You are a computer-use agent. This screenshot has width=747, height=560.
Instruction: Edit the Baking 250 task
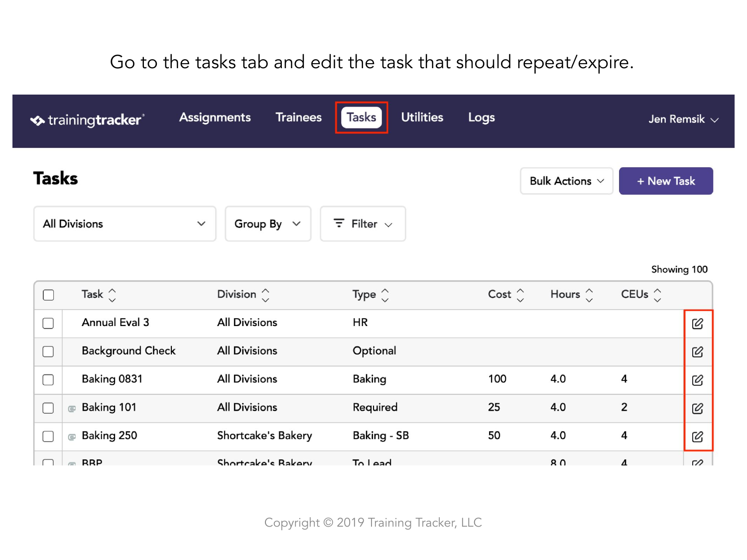697,437
